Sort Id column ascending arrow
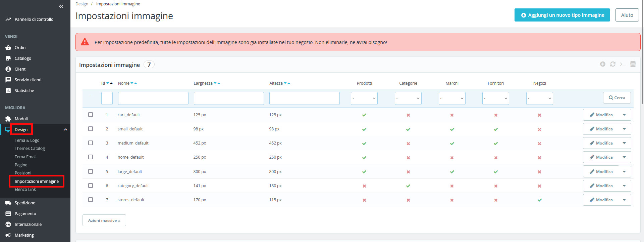 coord(111,83)
